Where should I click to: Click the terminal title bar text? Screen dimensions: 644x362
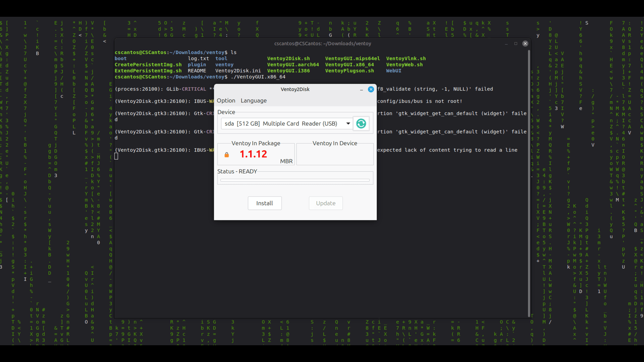(323, 44)
